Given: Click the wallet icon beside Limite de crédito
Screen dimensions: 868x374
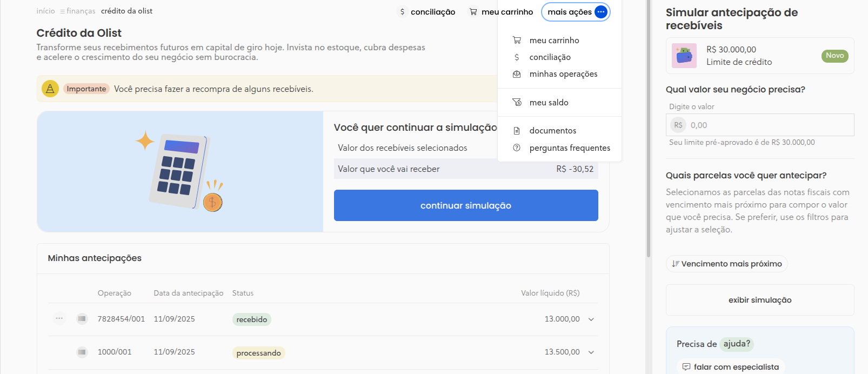Looking at the screenshot, I should click(x=684, y=56).
